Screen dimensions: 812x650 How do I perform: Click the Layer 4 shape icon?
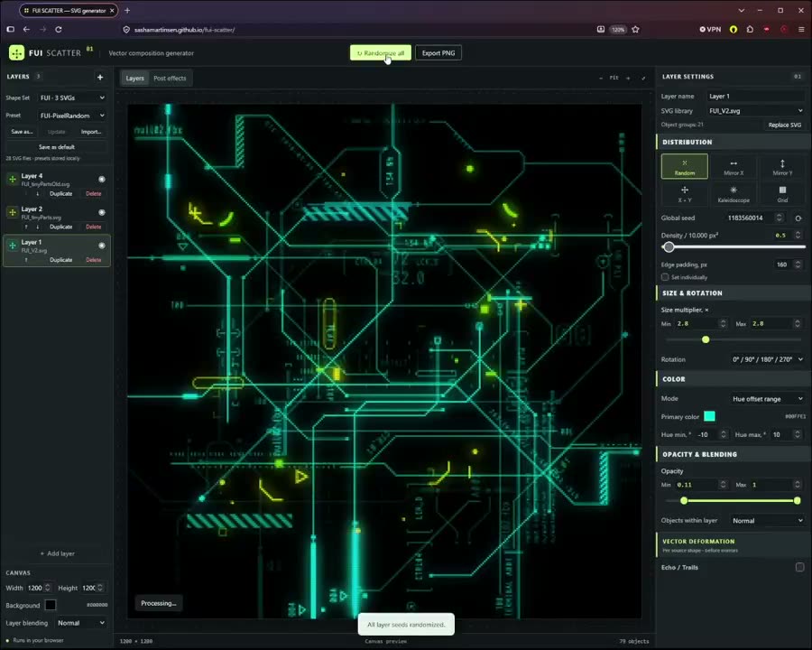[13, 180]
